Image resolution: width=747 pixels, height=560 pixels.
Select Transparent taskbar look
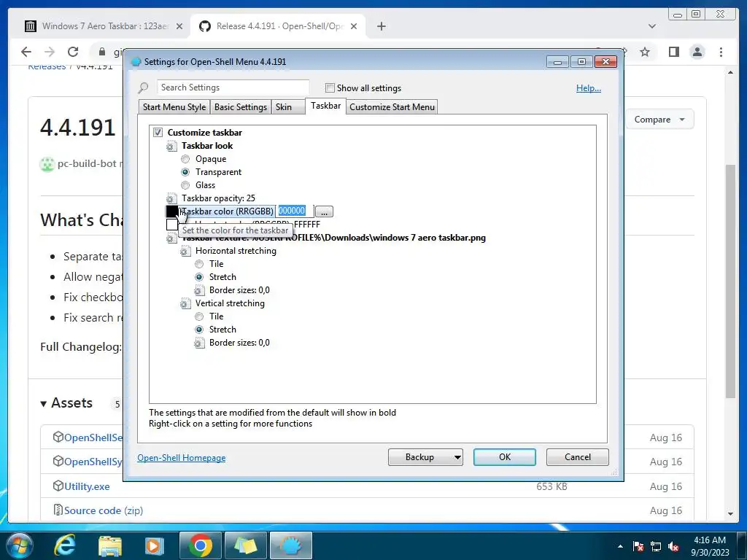click(185, 172)
